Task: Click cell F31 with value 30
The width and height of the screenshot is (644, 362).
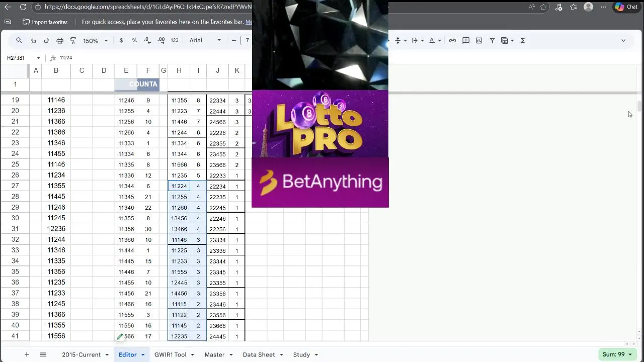Action: click(148, 229)
